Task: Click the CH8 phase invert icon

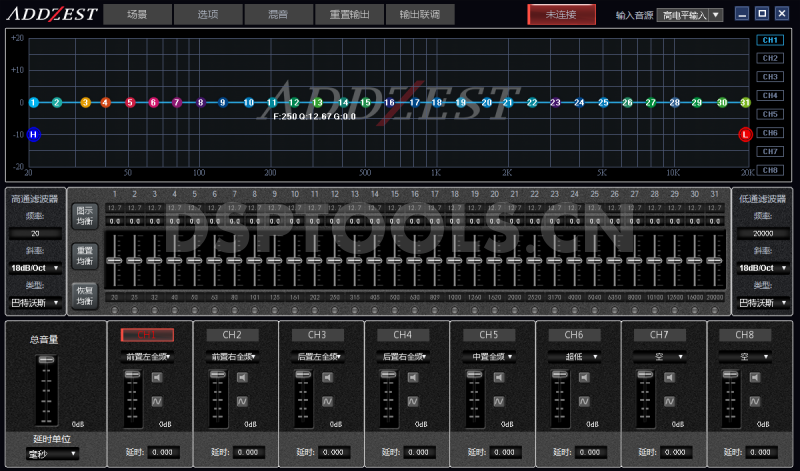Action: [x=754, y=401]
